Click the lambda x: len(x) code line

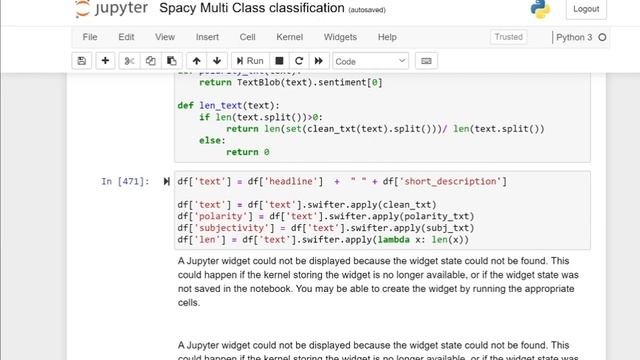pyautogui.click(x=323, y=240)
